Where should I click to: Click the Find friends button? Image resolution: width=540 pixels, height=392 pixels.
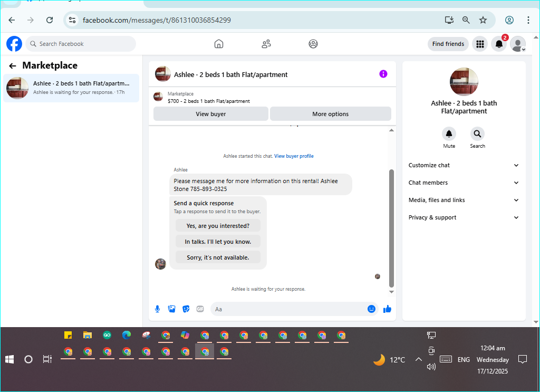448,44
